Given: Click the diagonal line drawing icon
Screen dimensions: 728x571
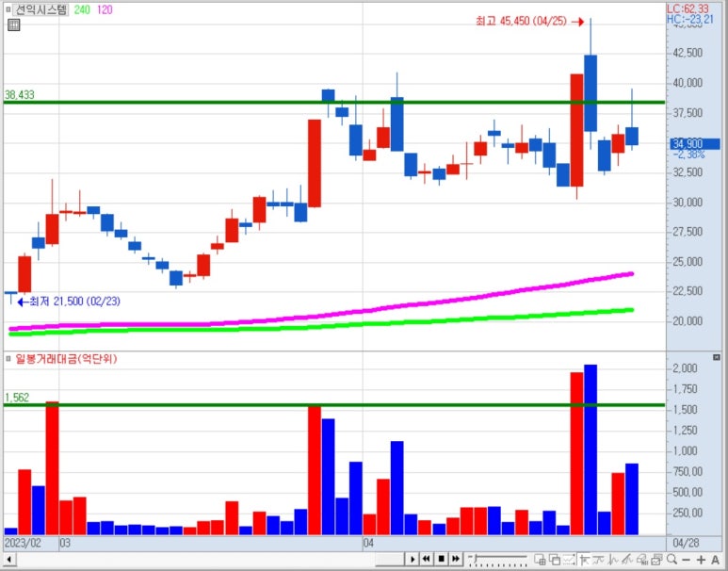Looking at the screenshot, I should [x=627, y=560].
